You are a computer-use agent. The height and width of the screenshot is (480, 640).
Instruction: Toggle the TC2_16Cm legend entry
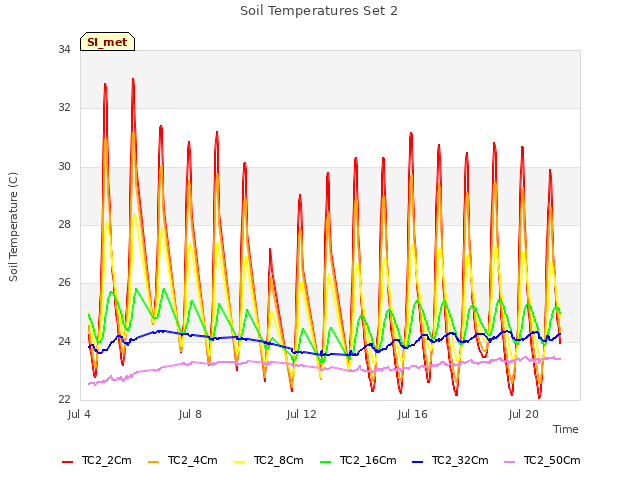[358, 461]
